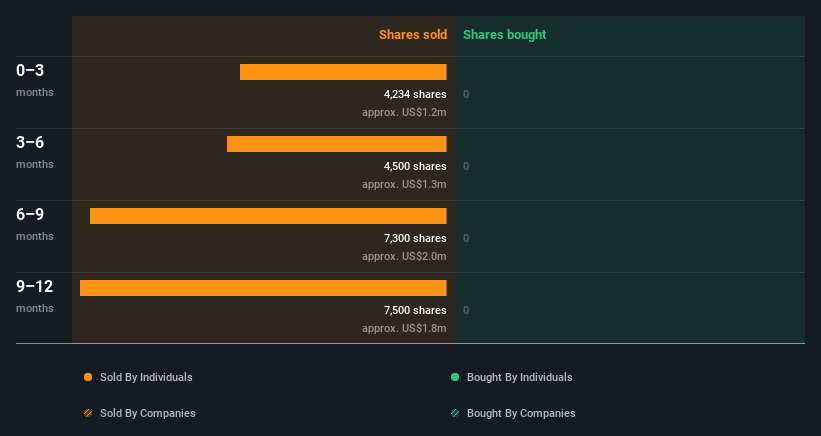
Task: Click the striped Sold By Companies legend icon
Action: click(88, 413)
